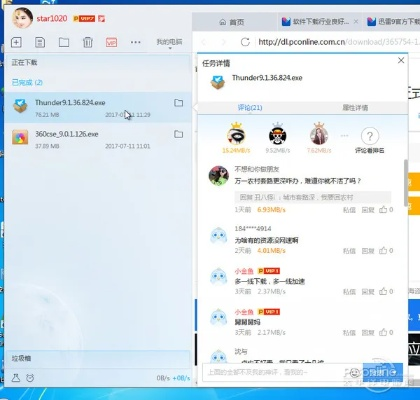Click the comment text input box
This screenshot has width=420, height=400.
[275, 372]
